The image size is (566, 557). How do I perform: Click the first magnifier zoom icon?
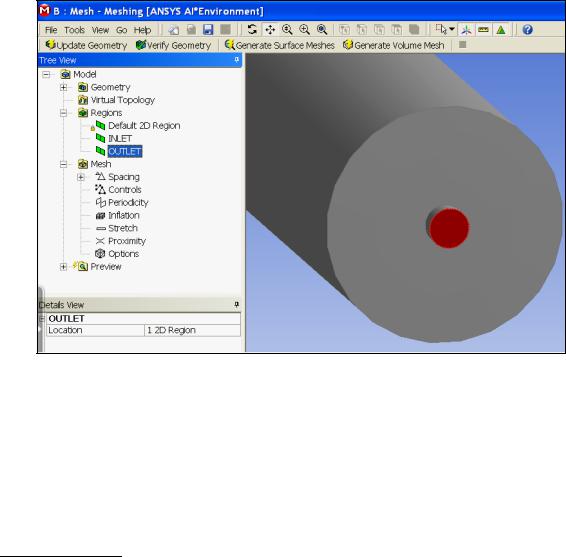click(x=287, y=30)
